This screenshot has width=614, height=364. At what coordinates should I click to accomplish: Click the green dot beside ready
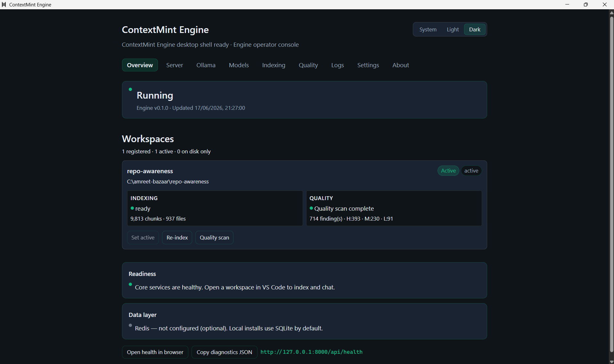pos(132,208)
